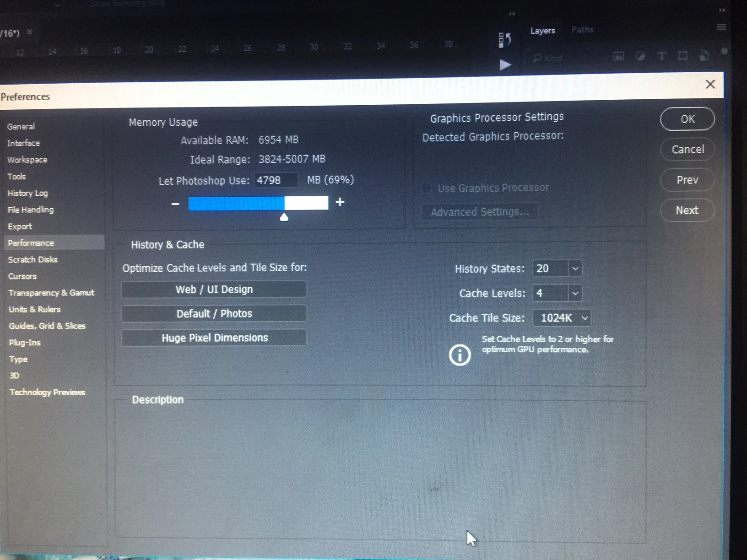Go to Plug-Ins preferences category
Viewport: 747px width, 560px height.
25,342
